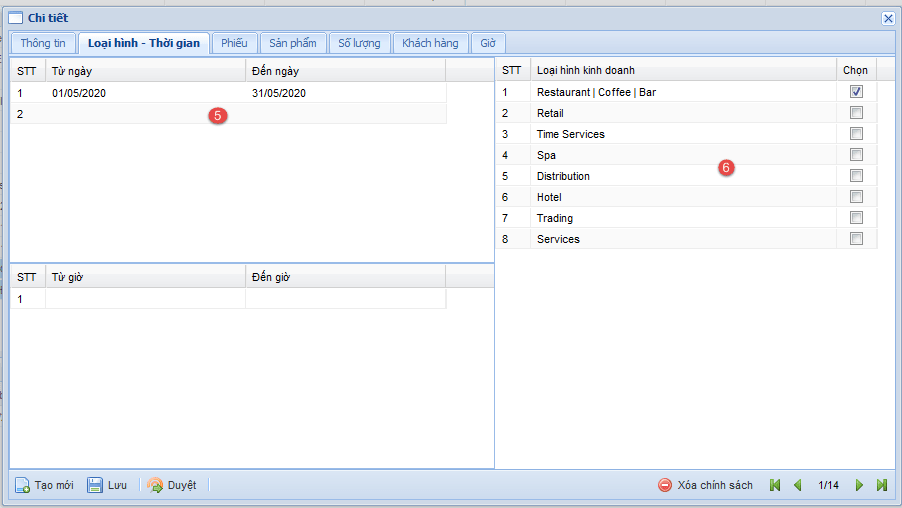The height and width of the screenshot is (508, 902).
Task: Click the Duyệt button label
Action: coord(182,485)
